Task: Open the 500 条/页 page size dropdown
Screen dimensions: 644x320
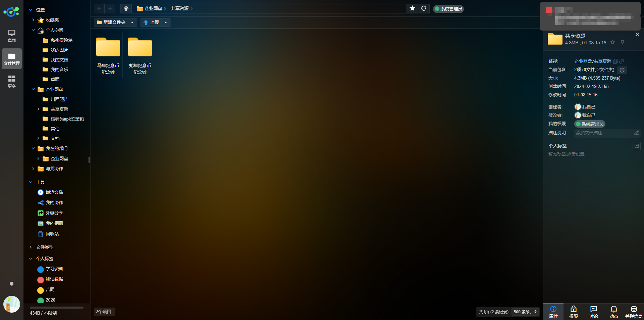Action: coord(525,312)
